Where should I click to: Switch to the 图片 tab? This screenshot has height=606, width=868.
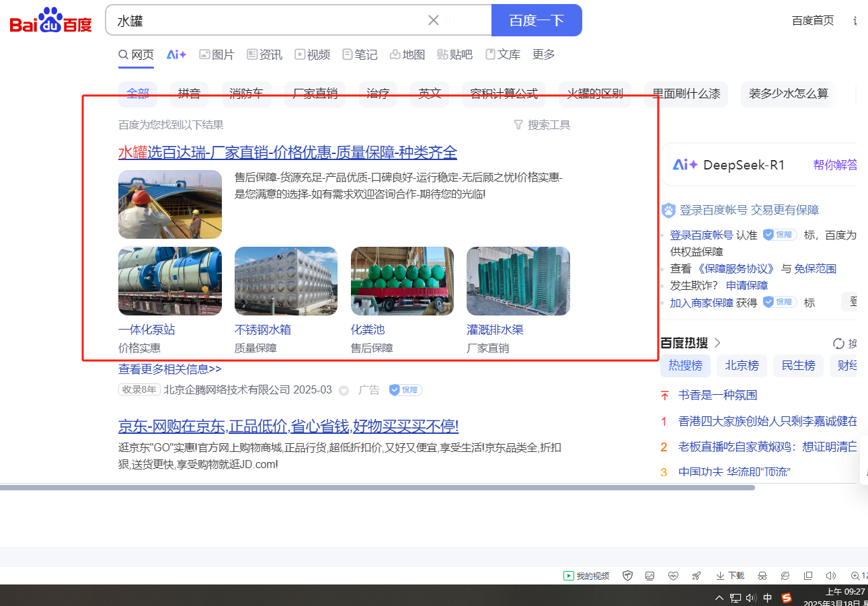click(216, 54)
